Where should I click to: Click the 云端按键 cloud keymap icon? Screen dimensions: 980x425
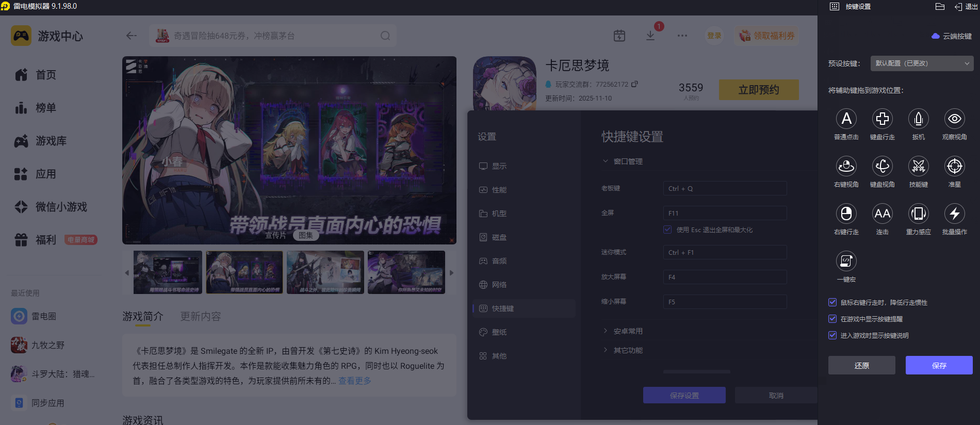(935, 36)
